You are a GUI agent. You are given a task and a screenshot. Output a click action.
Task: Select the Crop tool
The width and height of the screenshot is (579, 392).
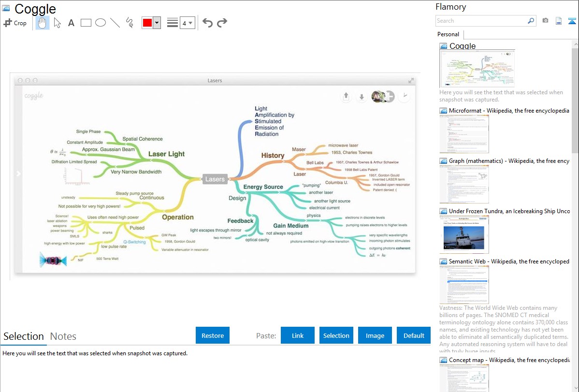coord(15,23)
